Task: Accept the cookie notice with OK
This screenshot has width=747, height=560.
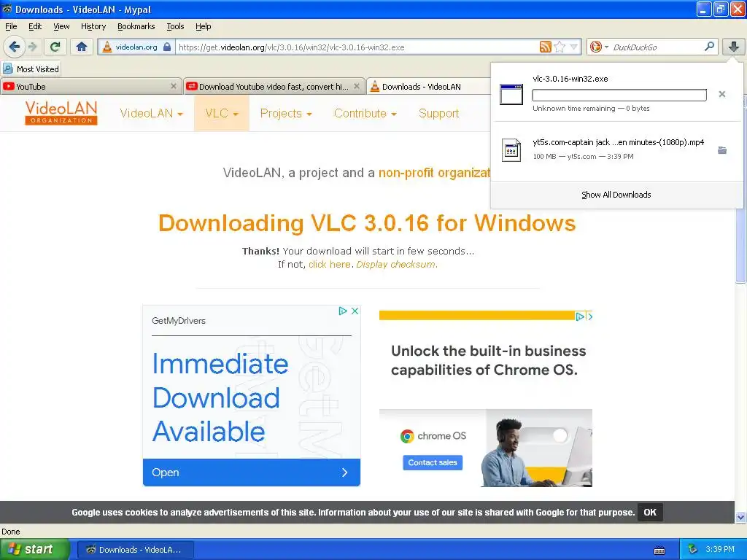Action: tap(650, 513)
